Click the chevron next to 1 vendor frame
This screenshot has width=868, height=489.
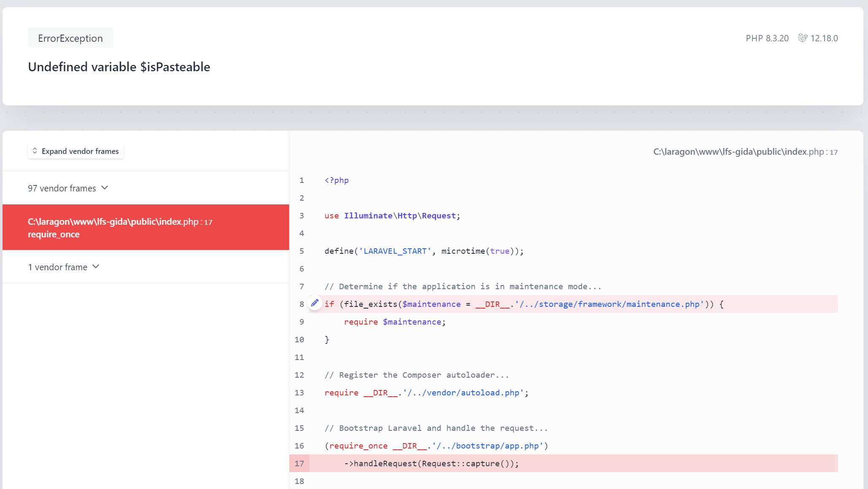pos(96,267)
